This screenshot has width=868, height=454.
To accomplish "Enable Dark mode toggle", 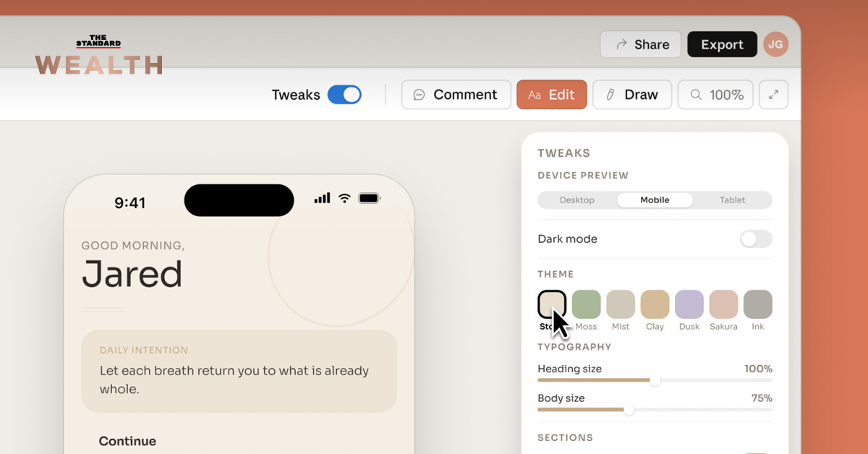I will (x=756, y=239).
